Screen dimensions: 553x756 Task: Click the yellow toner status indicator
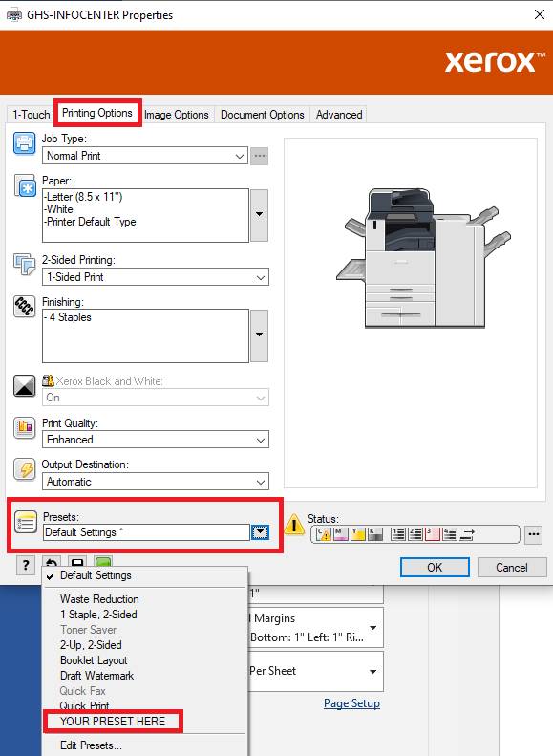tap(358, 533)
